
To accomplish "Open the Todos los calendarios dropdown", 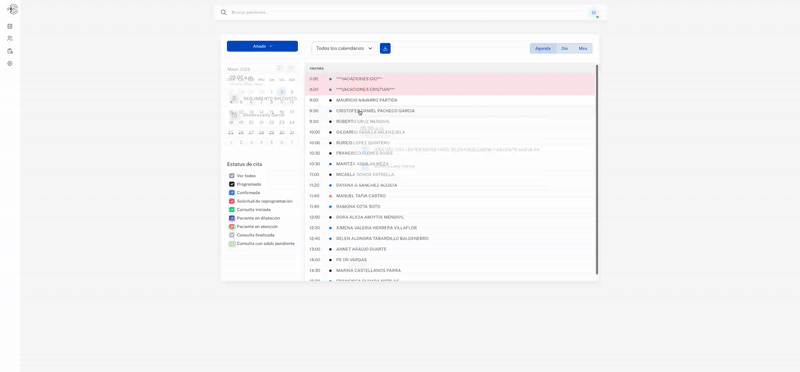I will click(344, 48).
